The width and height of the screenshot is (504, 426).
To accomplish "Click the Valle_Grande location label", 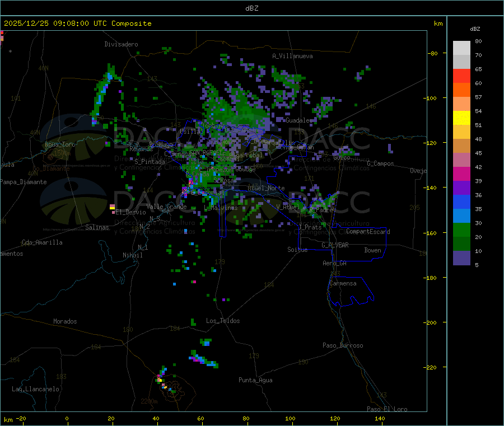I will [x=166, y=207].
